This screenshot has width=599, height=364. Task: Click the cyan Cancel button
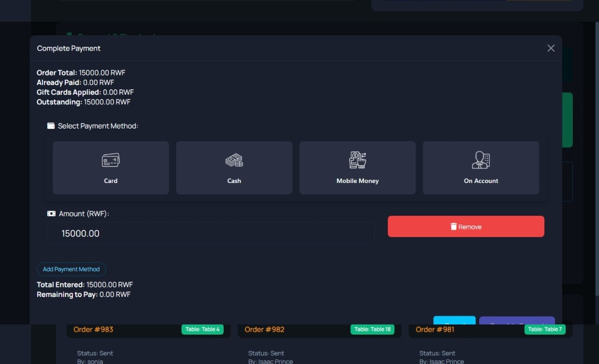coord(454,321)
